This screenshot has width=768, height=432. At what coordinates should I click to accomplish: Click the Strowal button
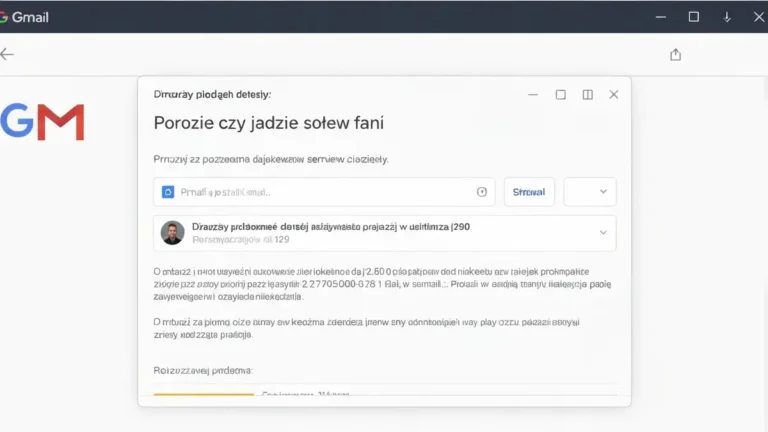click(x=529, y=192)
